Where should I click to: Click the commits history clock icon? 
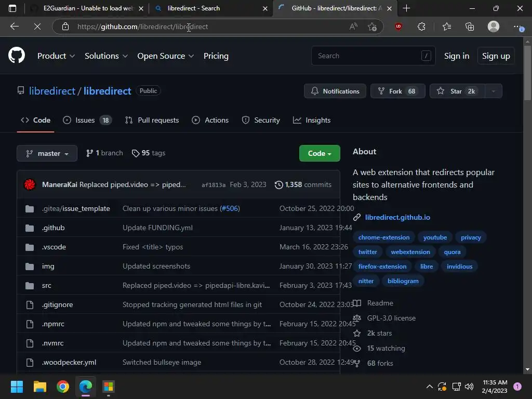click(x=278, y=184)
